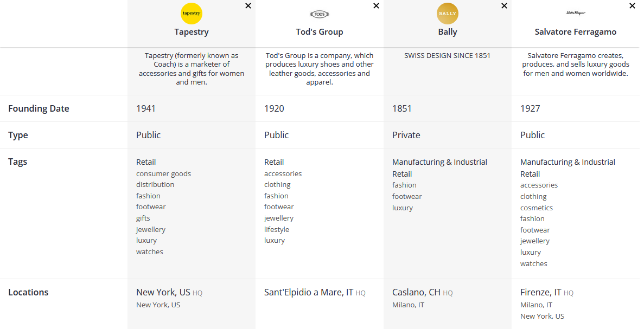Remove Bally from the comparison
Viewport: 644px width, 329px height.
click(504, 6)
